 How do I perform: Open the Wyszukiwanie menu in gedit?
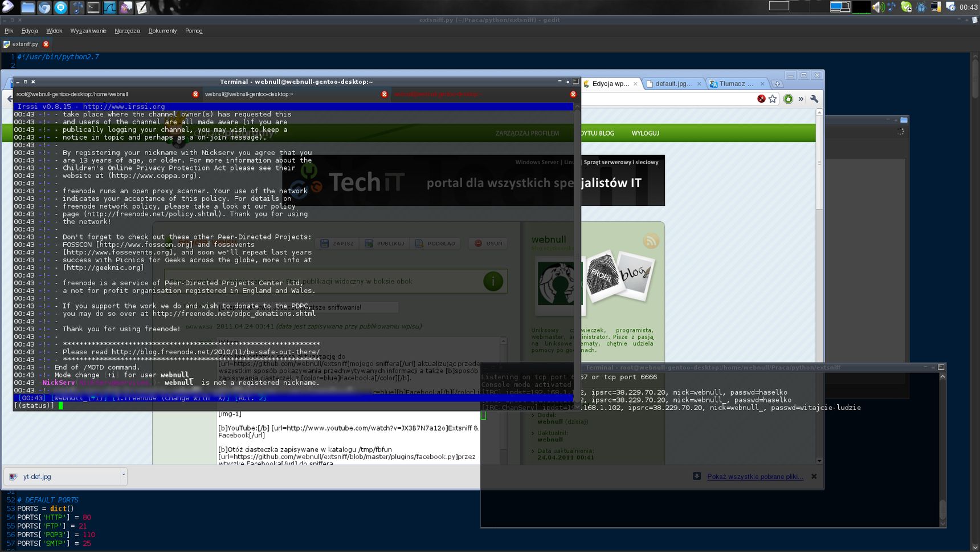pyautogui.click(x=88, y=31)
